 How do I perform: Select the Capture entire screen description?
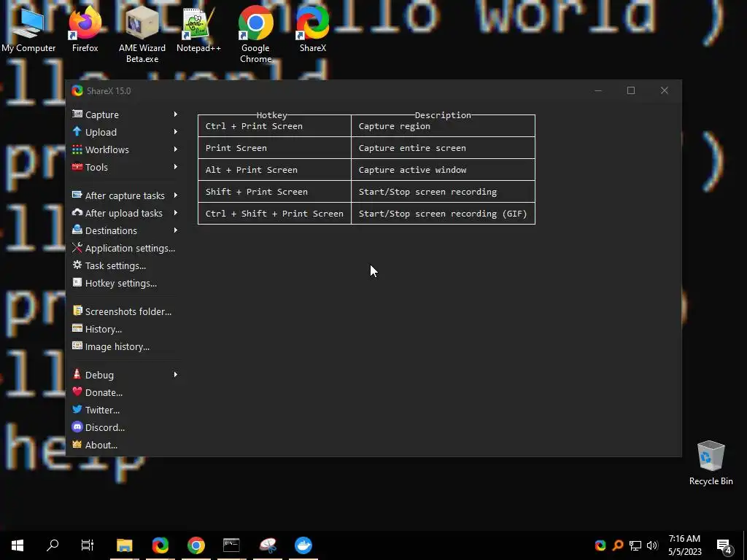tap(443, 148)
